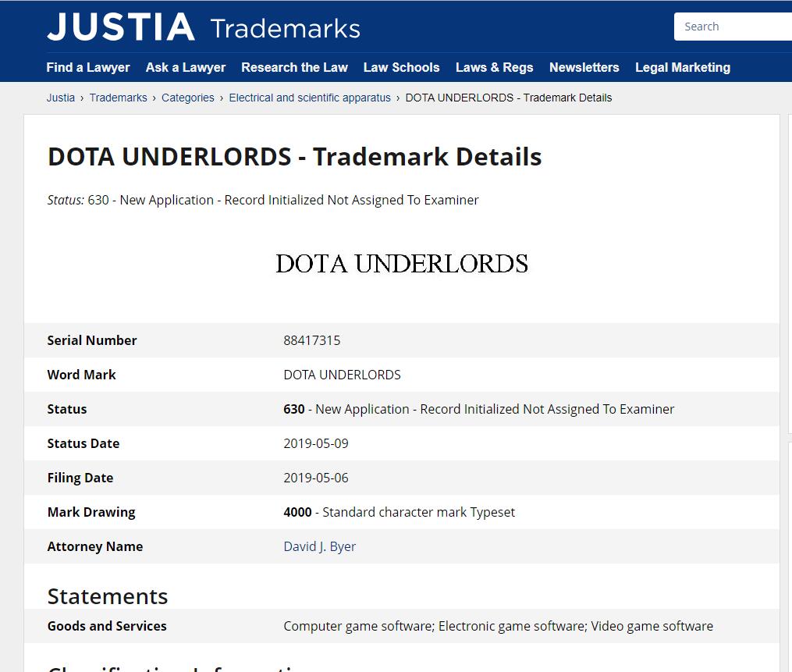Select serial number 88417315
The width and height of the screenshot is (792, 672).
click(312, 340)
